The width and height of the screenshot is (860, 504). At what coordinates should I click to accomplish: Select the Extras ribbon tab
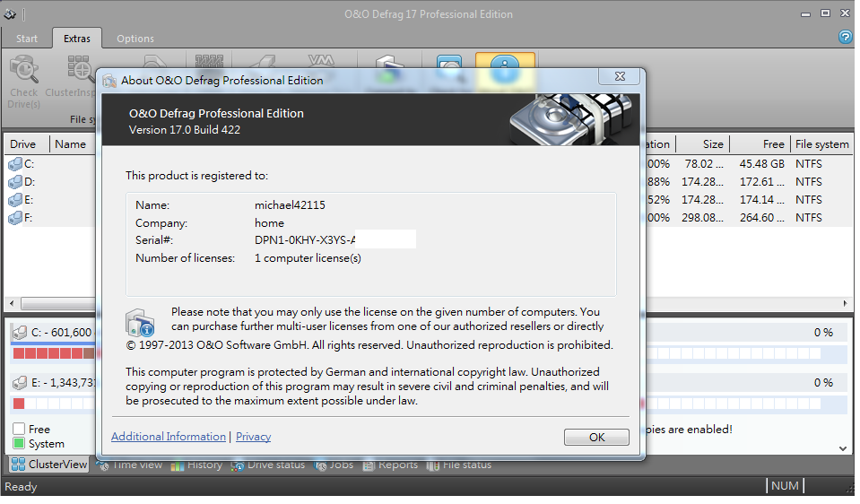[x=77, y=39]
